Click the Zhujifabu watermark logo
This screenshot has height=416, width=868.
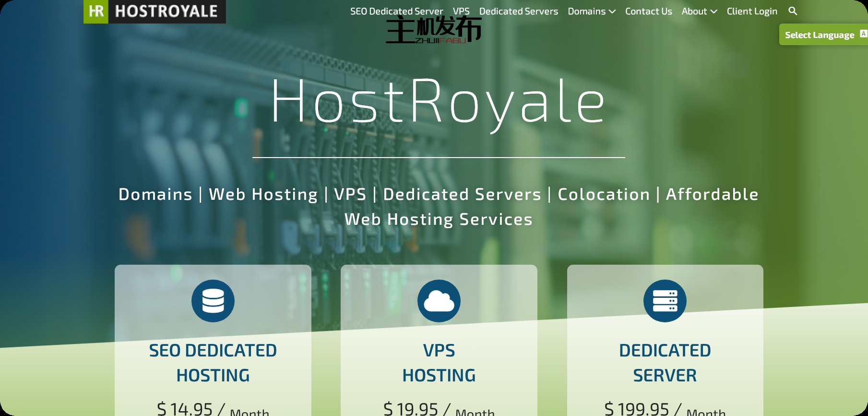point(433,30)
